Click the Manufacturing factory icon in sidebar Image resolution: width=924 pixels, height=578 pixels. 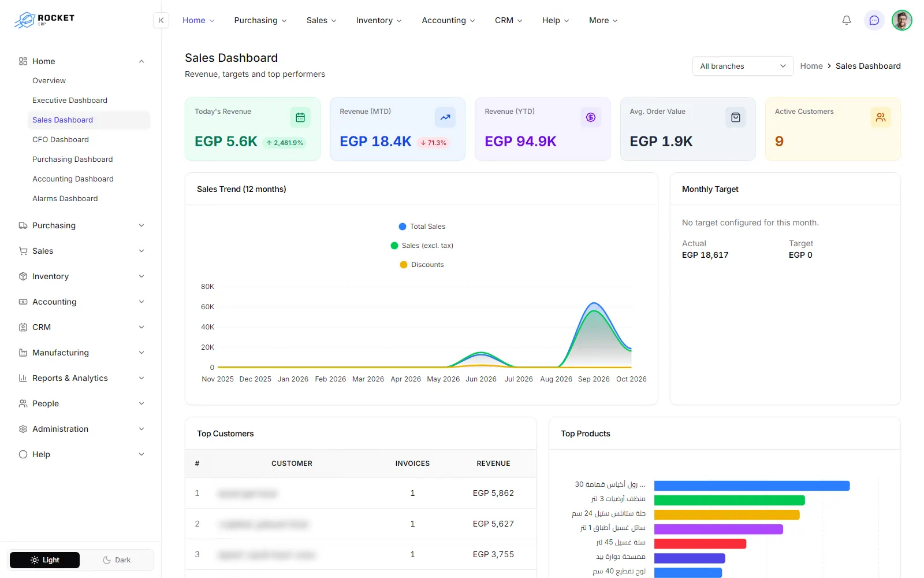coord(23,353)
